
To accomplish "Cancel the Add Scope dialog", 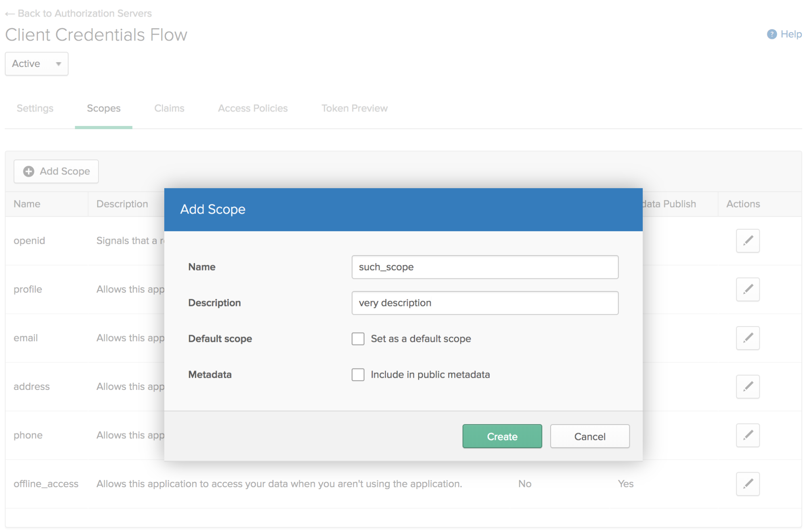I will pyautogui.click(x=589, y=436).
